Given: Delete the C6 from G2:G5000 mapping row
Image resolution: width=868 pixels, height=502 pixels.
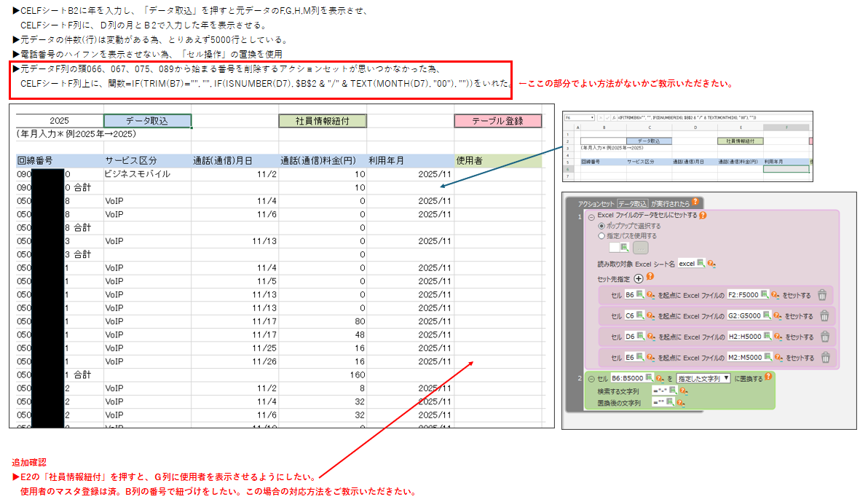Looking at the screenshot, I should [x=824, y=316].
